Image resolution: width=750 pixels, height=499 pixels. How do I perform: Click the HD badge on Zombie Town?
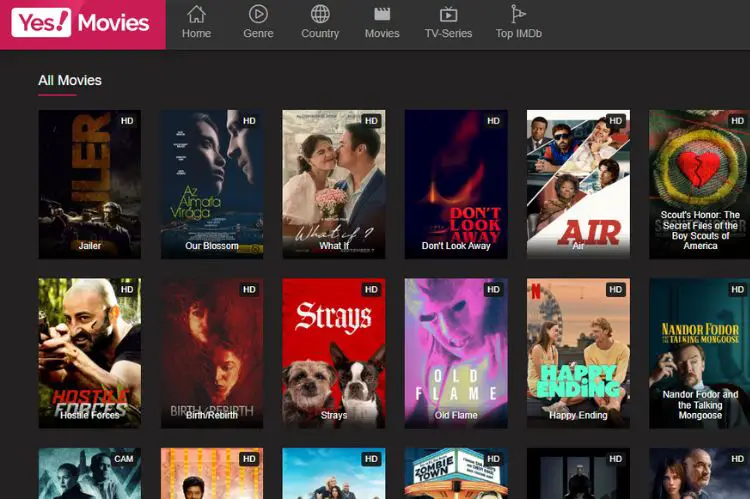(x=493, y=459)
